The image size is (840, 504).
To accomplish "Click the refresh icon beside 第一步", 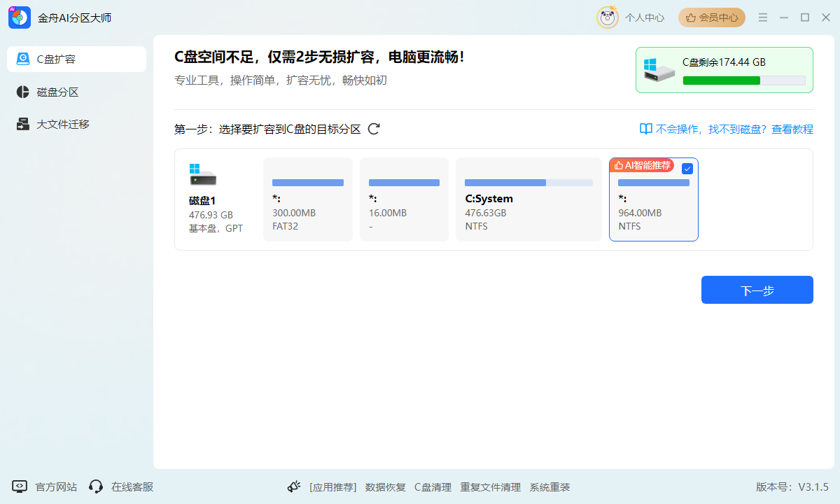I will [374, 129].
